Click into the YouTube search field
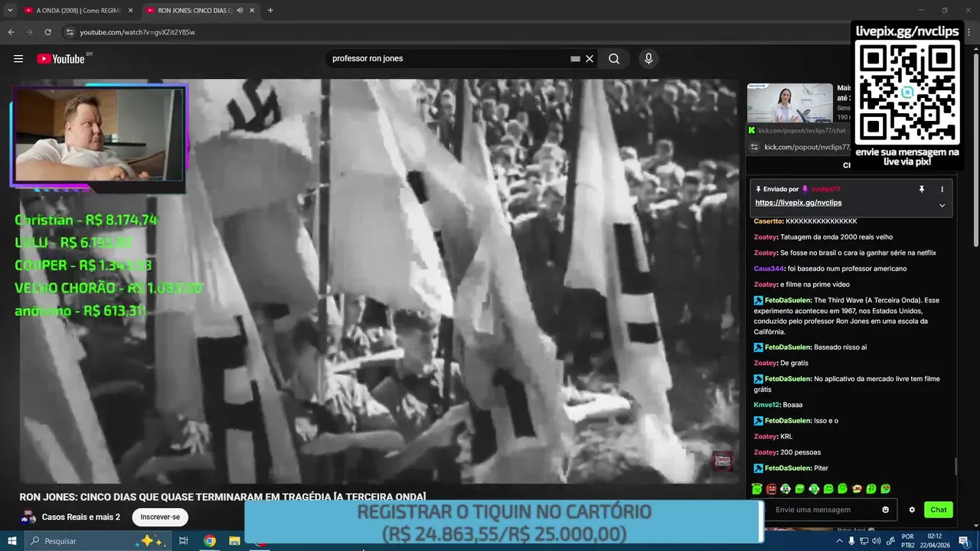This screenshot has width=980, height=551. click(448, 59)
